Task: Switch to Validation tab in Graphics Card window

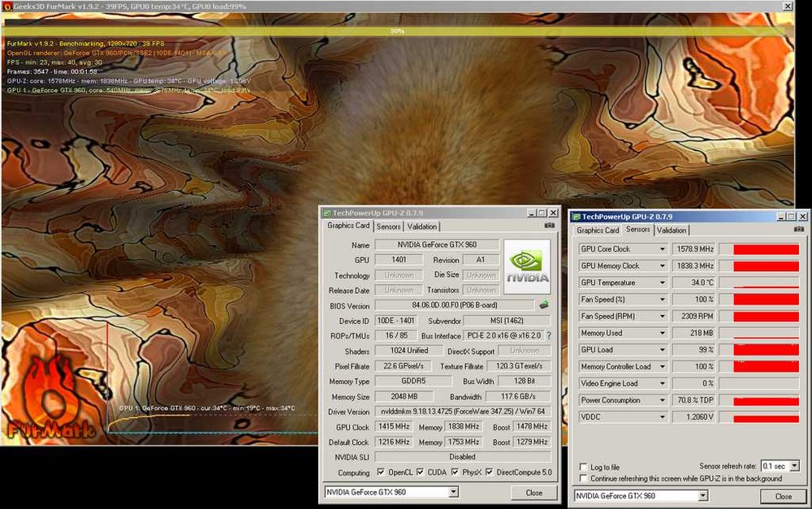Action: [x=421, y=226]
